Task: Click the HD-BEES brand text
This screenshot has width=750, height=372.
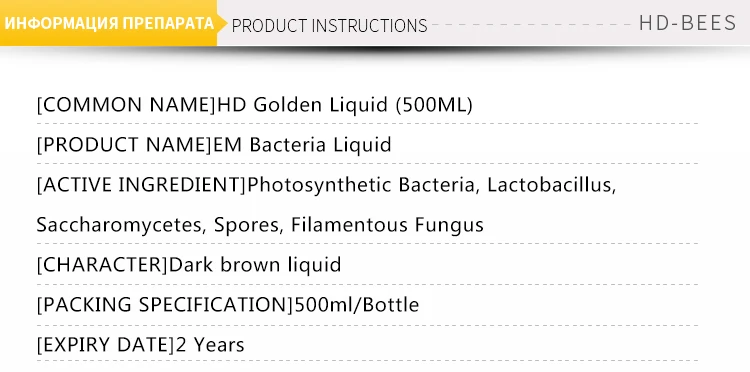Action: click(x=687, y=23)
